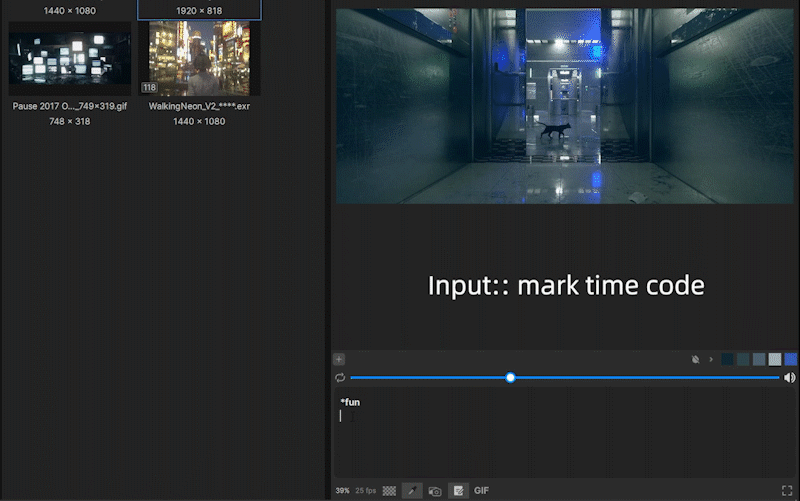Screen dimensions: 800x501
Task: Click the 39% zoom level
Action: (342, 490)
